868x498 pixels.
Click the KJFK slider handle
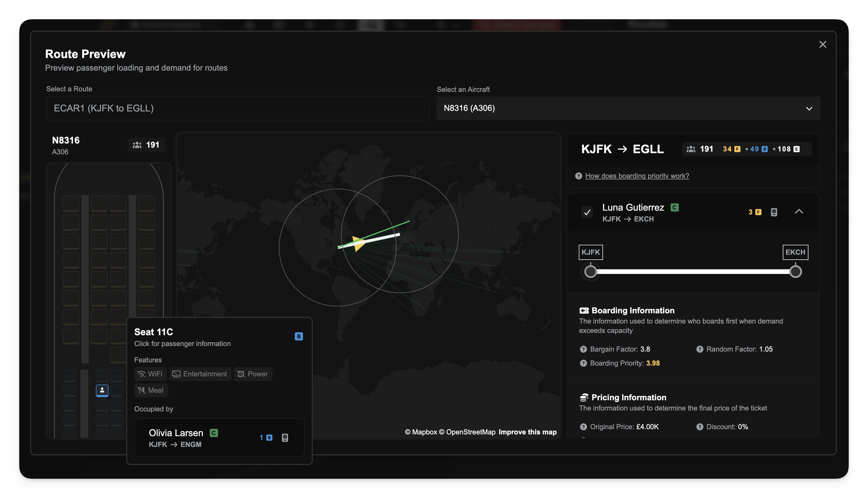tap(590, 272)
